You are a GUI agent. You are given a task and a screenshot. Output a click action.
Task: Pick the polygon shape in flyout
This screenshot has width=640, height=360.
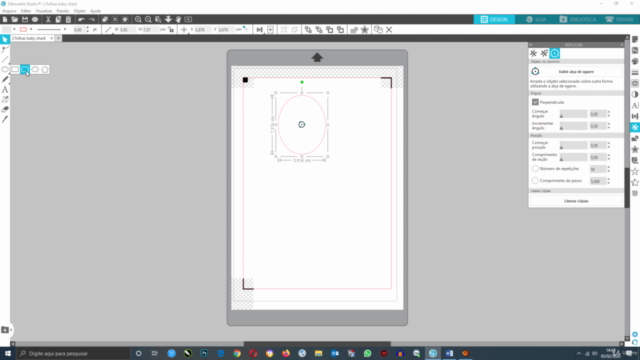pos(45,69)
